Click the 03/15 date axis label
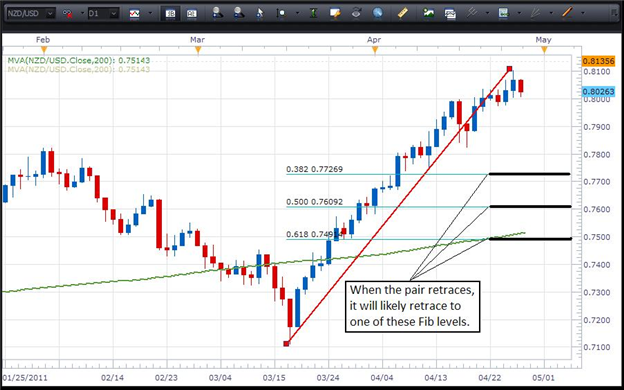Viewport: 624px width, 390px height. 274,377
